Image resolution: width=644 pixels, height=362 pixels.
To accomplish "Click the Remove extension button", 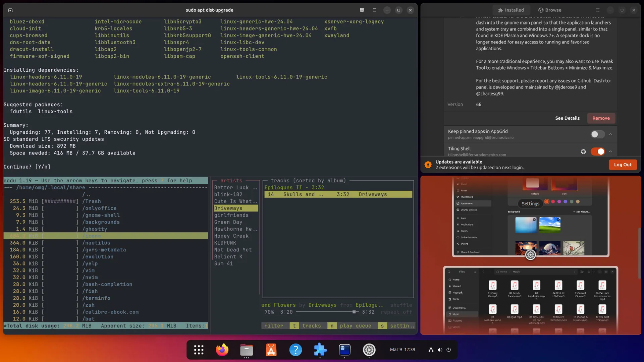I will click(x=601, y=118).
